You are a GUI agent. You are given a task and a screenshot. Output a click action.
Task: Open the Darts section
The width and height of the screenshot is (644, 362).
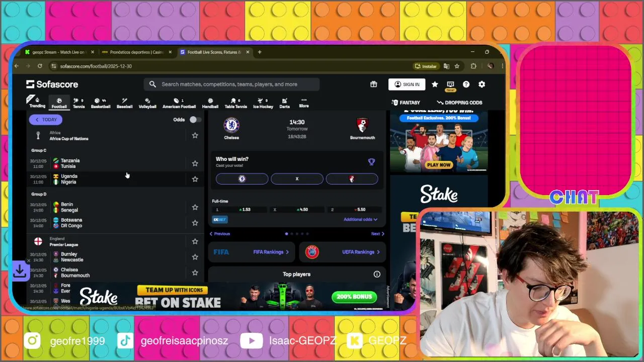point(284,103)
